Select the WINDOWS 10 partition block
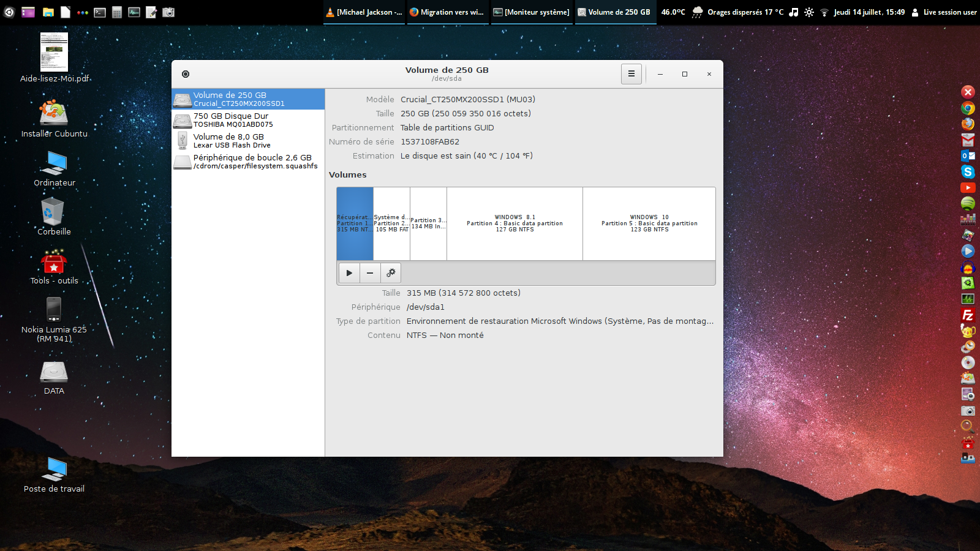Image resolution: width=980 pixels, height=551 pixels. (x=649, y=223)
